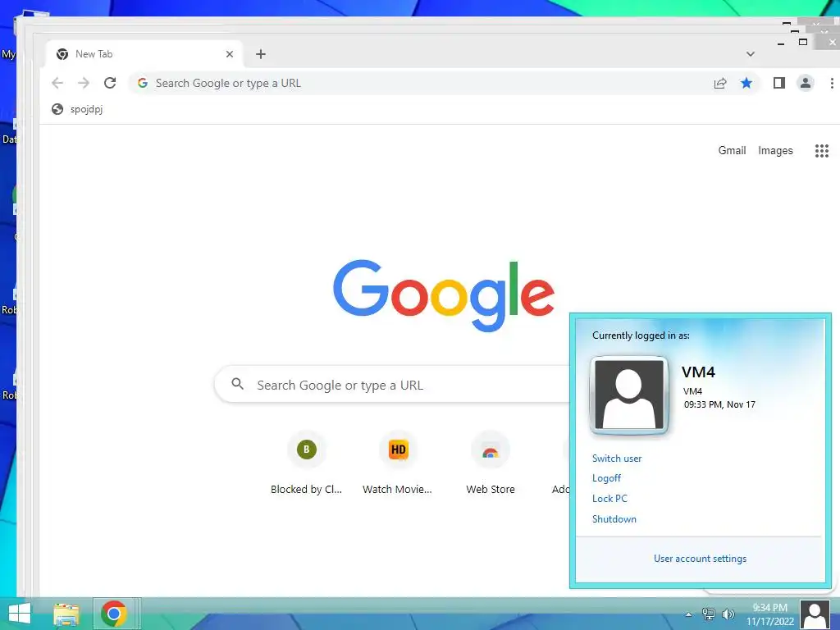The height and width of the screenshot is (630, 840).
Task: Open User account settings
Action: coord(700,558)
